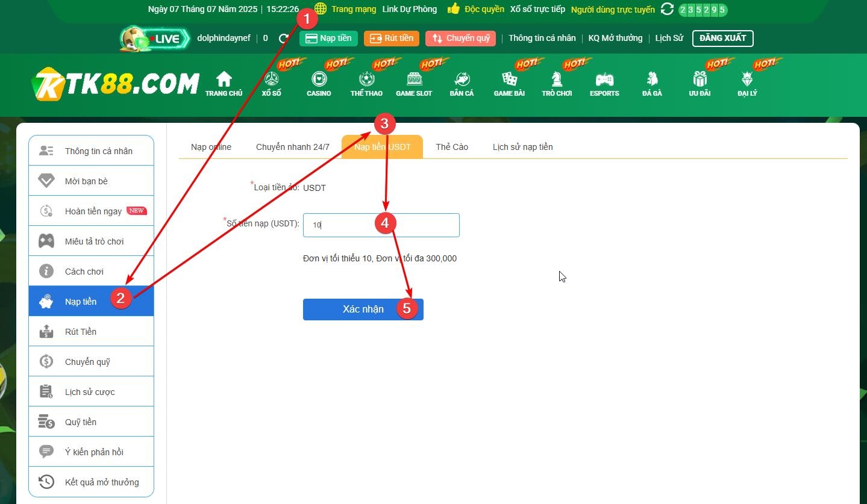Viewport: 867px width, 504px height.
Task: Click ĐĂNG XUẤT logout button
Action: [x=723, y=39]
